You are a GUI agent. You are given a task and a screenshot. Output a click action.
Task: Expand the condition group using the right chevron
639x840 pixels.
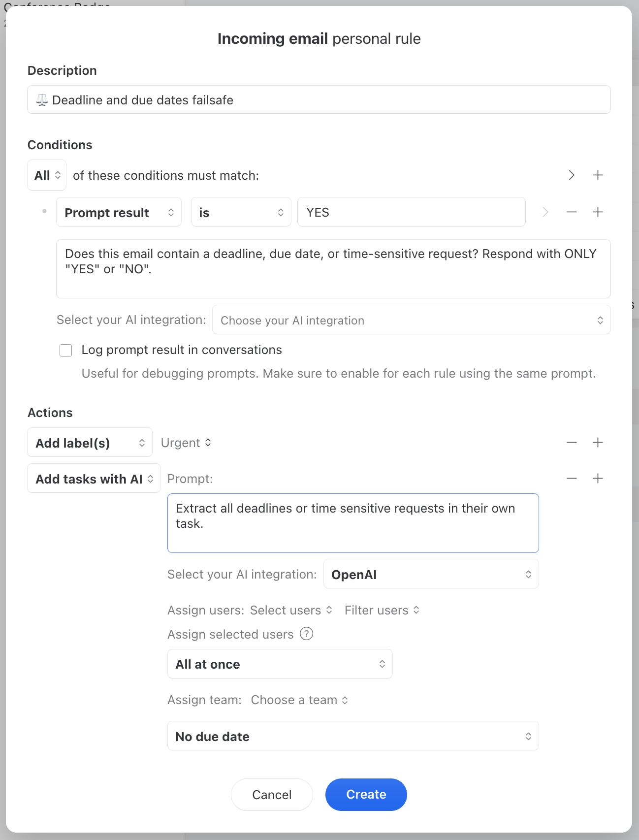coord(571,175)
